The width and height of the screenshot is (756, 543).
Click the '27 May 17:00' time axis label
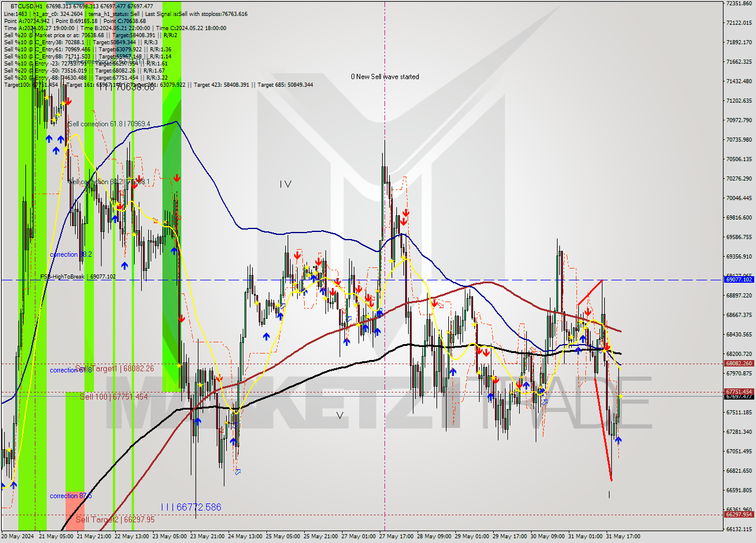pos(396,537)
